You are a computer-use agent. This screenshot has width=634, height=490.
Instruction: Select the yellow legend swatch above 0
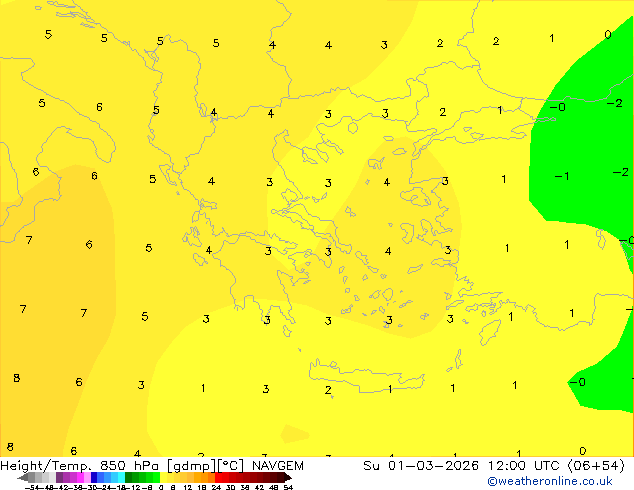pos(163,477)
